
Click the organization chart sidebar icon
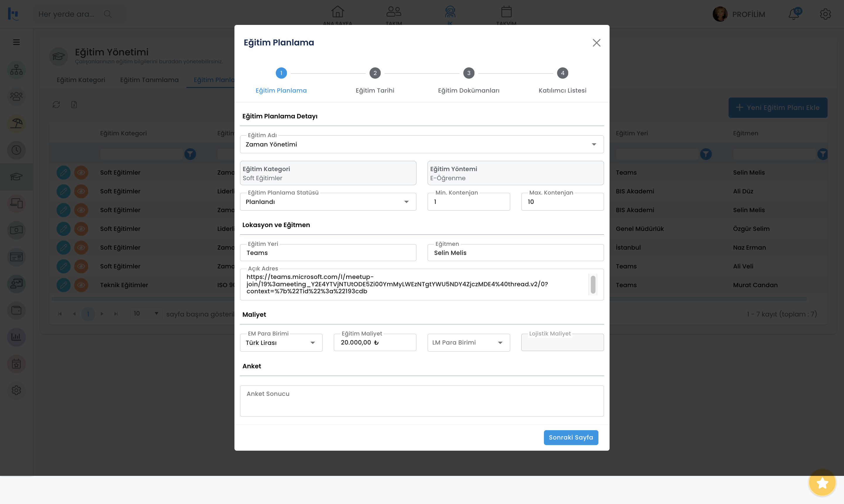click(16, 70)
